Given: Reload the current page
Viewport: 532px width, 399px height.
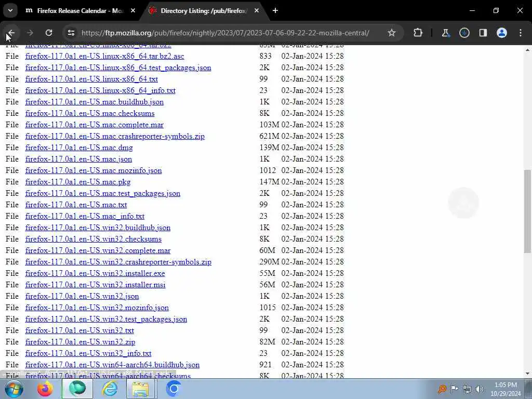Looking at the screenshot, I should coord(49,33).
